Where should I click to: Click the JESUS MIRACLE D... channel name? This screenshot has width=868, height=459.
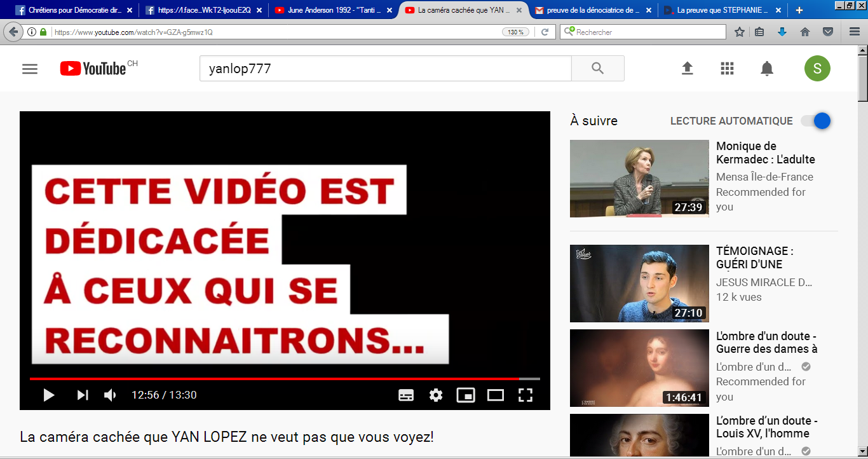[x=764, y=282]
